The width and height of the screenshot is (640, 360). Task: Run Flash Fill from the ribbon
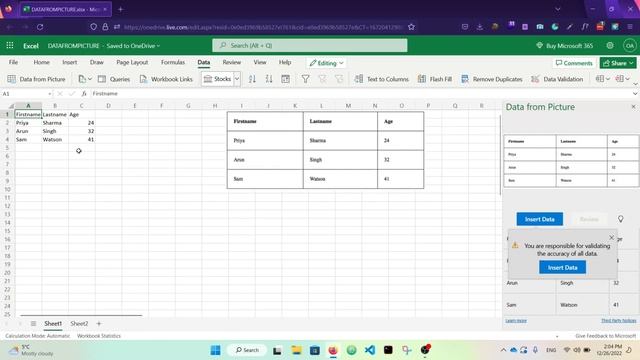coord(435,79)
